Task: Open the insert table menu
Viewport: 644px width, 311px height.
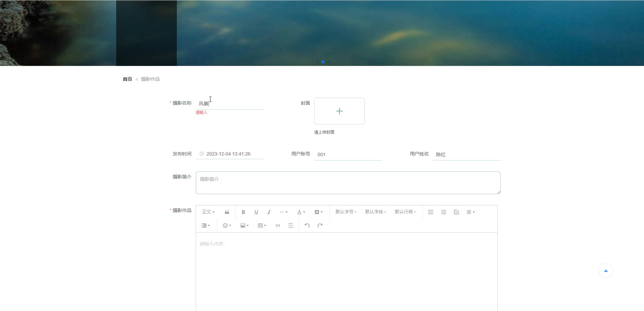Action: coord(262,226)
